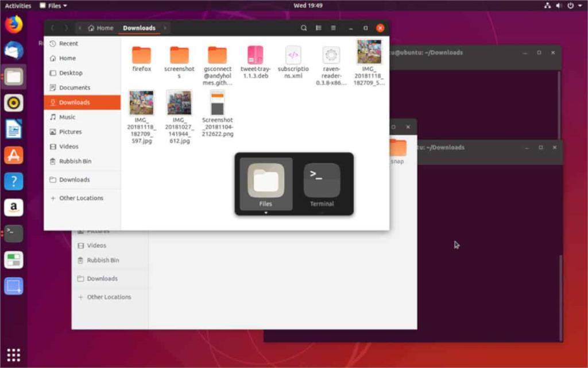Switch to the Downloads tab breadcrumb
This screenshot has height=368, width=588.
tap(138, 28)
